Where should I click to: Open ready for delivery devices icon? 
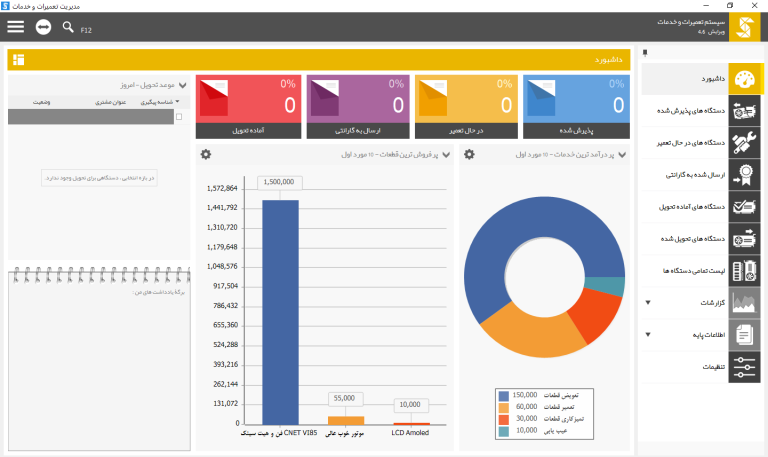[x=744, y=207]
